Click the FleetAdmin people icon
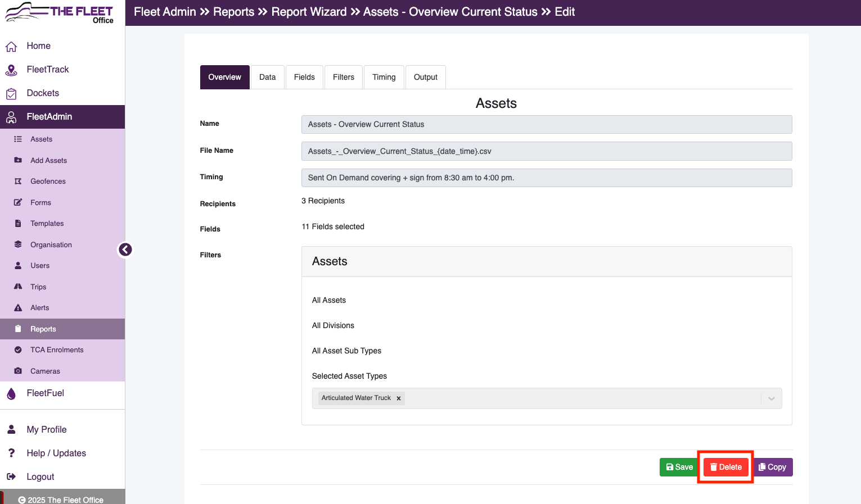This screenshot has height=504, width=861. 11,117
